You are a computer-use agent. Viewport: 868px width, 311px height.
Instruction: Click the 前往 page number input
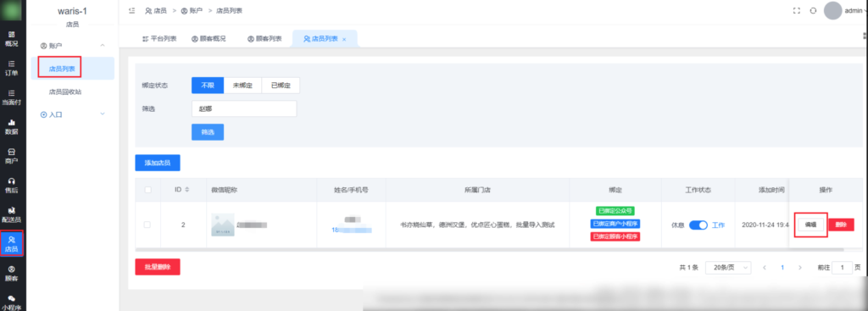click(843, 267)
